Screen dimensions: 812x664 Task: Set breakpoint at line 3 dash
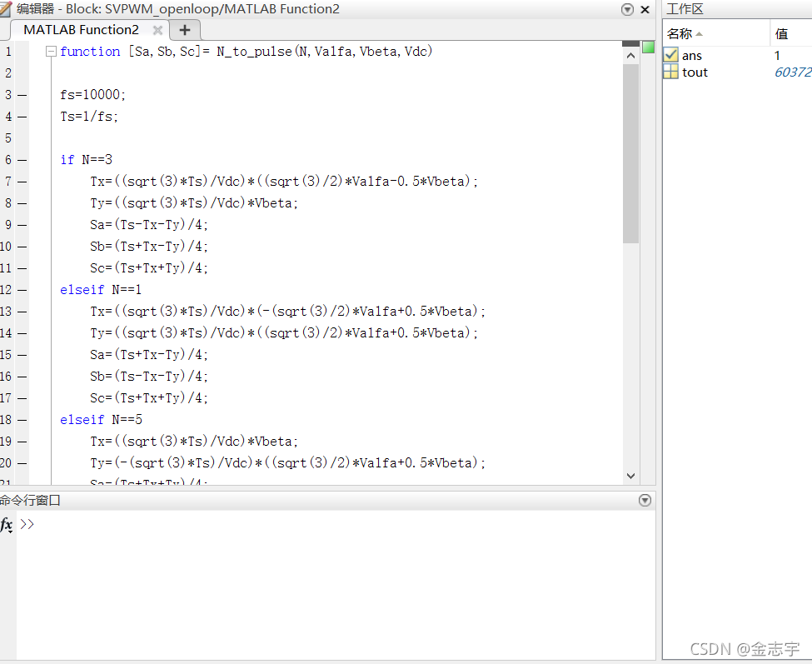click(22, 95)
